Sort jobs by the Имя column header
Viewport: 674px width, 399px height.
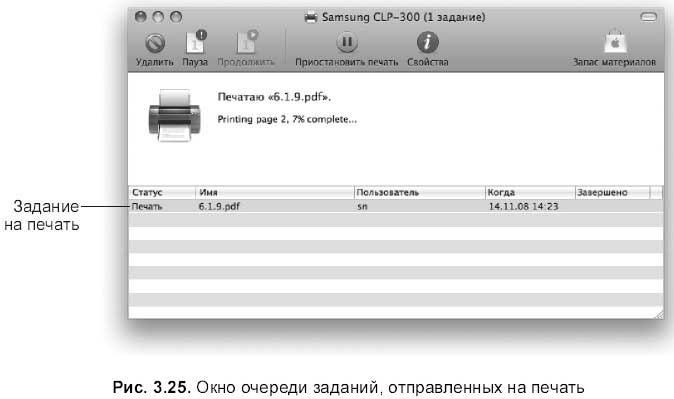click(275, 192)
